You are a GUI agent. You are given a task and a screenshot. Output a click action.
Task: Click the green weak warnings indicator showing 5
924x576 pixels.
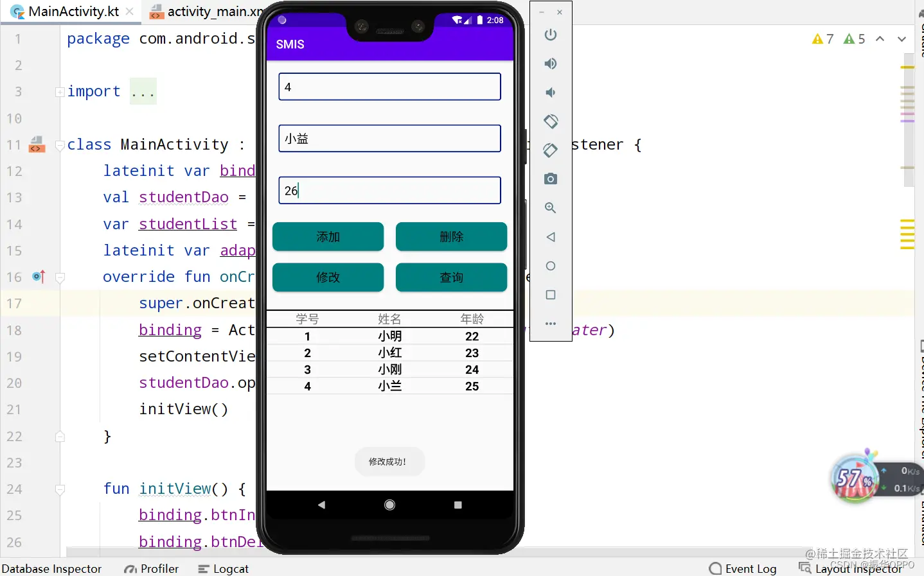(855, 39)
